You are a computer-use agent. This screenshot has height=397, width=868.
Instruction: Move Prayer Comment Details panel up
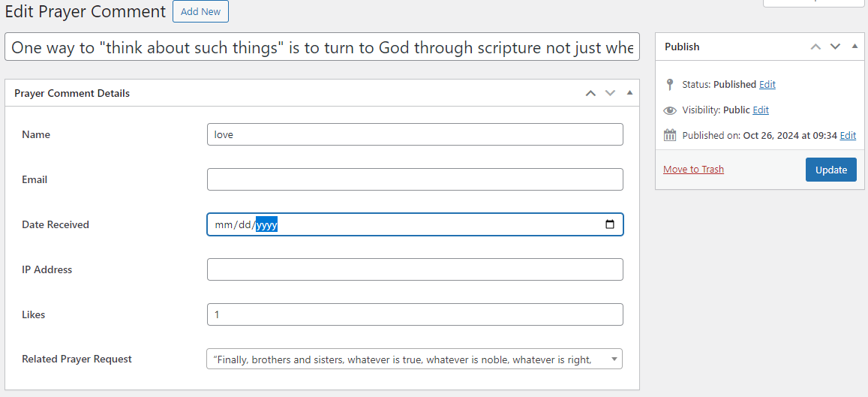(590, 93)
